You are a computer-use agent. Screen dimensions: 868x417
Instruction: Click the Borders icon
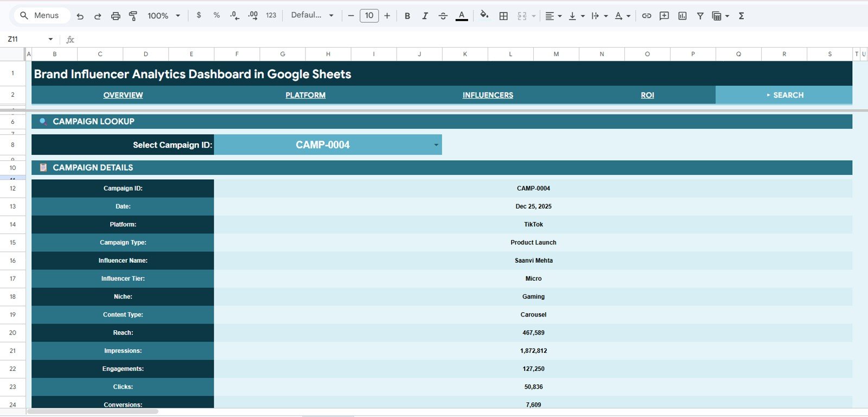point(503,16)
